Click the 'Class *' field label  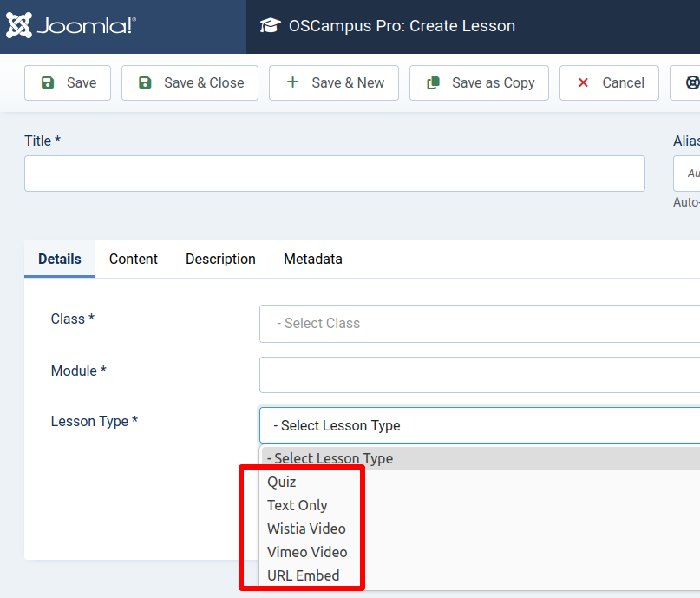pos(72,319)
